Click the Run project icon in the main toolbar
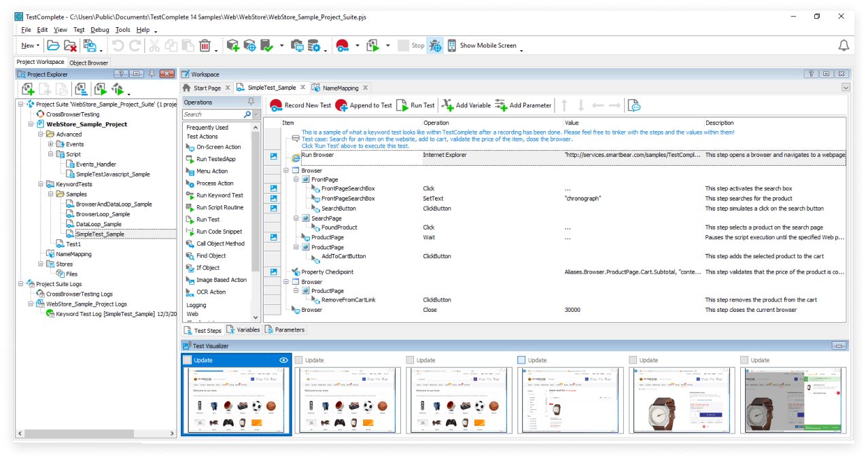The height and width of the screenshot is (460, 868). (372, 46)
